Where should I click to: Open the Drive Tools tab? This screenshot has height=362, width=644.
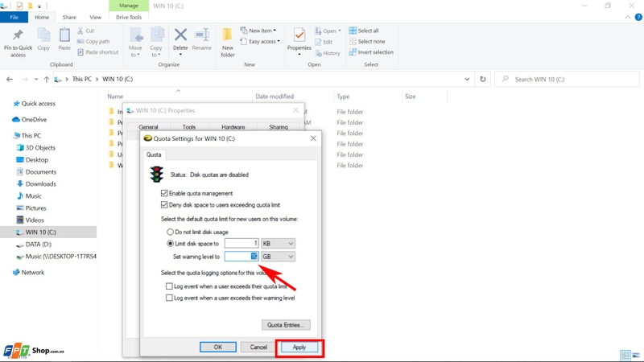(129, 17)
